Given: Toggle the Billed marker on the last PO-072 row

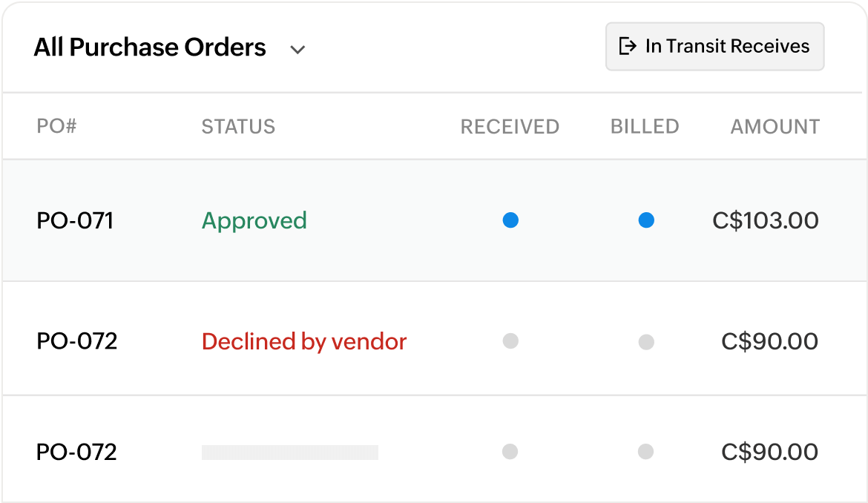Looking at the screenshot, I should point(646,451).
